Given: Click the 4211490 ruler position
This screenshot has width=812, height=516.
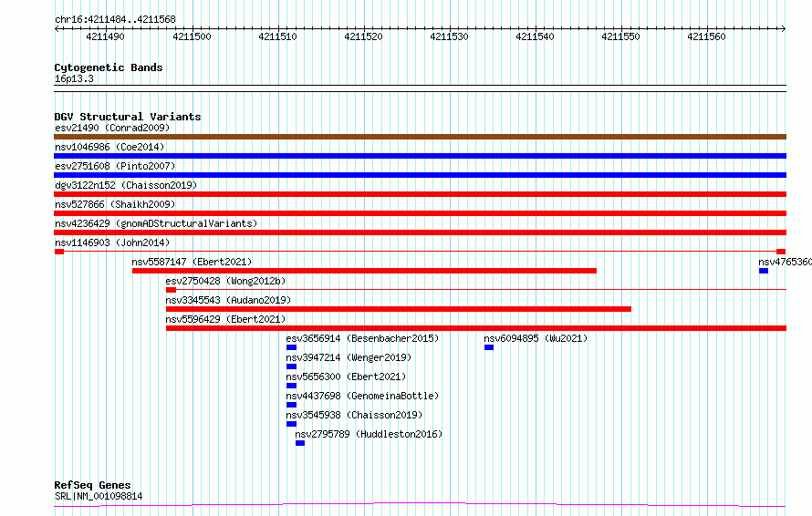Looking at the screenshot, I should click(105, 36).
